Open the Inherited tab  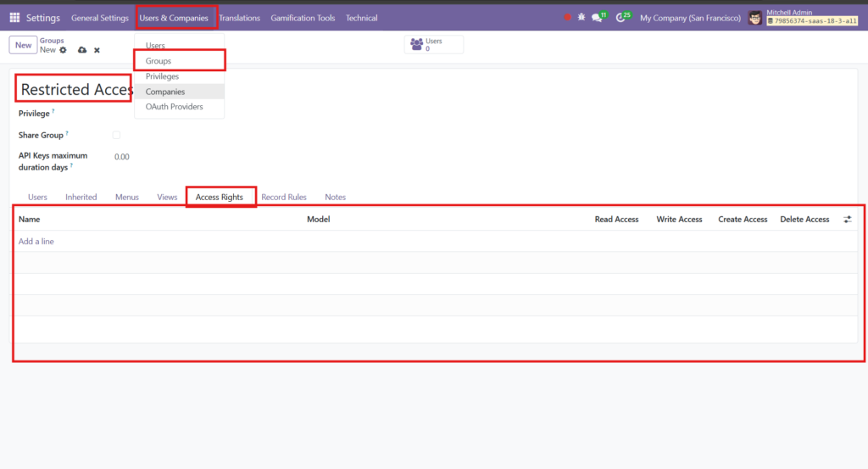pyautogui.click(x=81, y=197)
